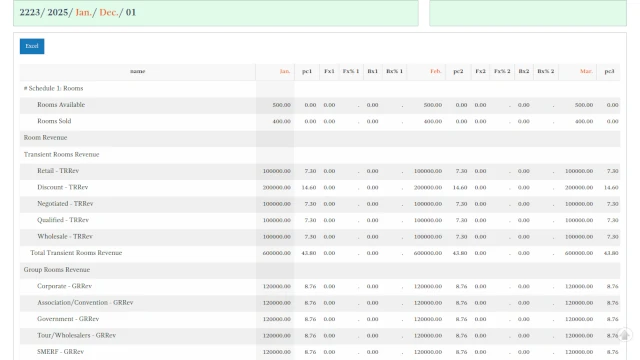Click the Corporate - GRRev January value

click(x=276, y=287)
